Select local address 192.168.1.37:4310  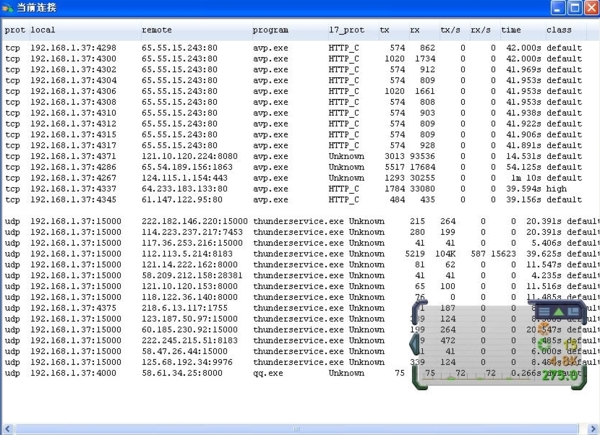73,113
